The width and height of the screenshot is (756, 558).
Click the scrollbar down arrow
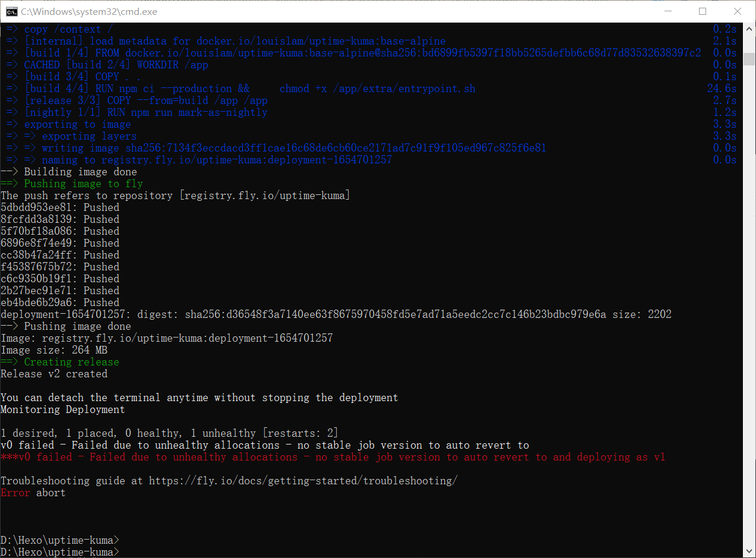click(x=749, y=552)
